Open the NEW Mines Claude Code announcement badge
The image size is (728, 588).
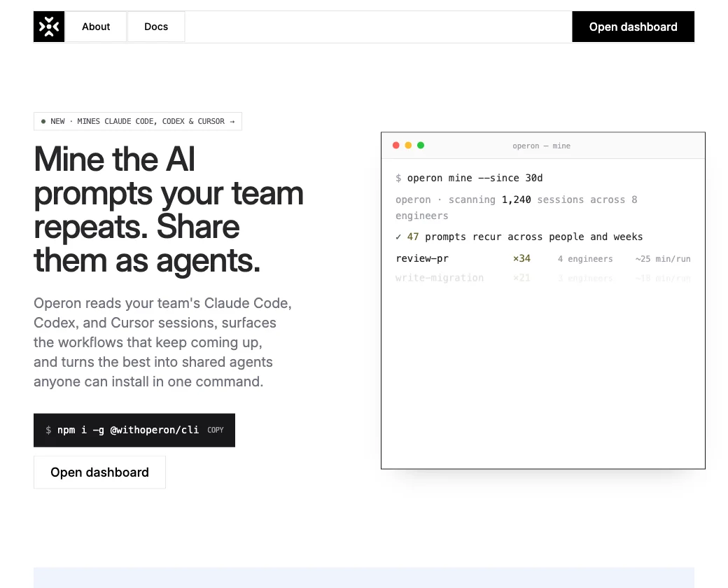coord(137,121)
